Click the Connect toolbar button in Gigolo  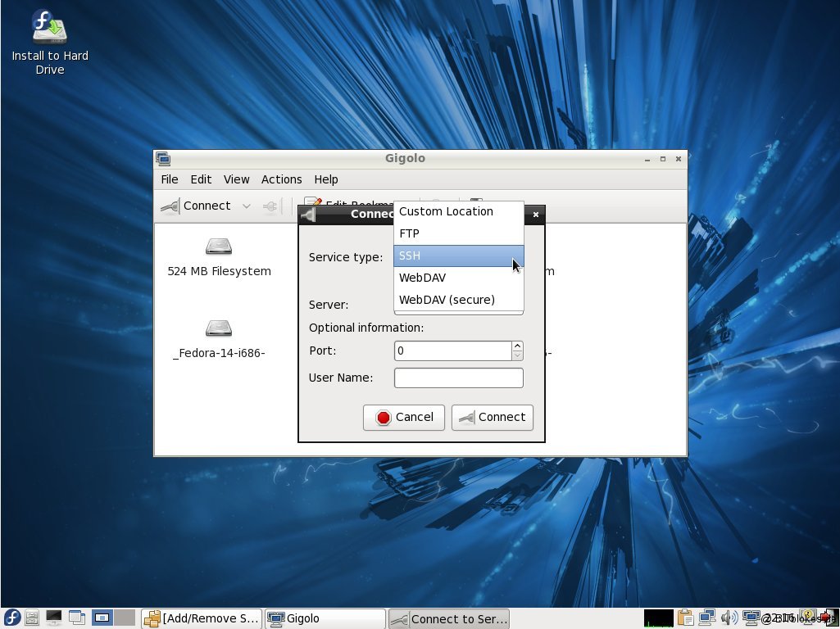point(197,206)
